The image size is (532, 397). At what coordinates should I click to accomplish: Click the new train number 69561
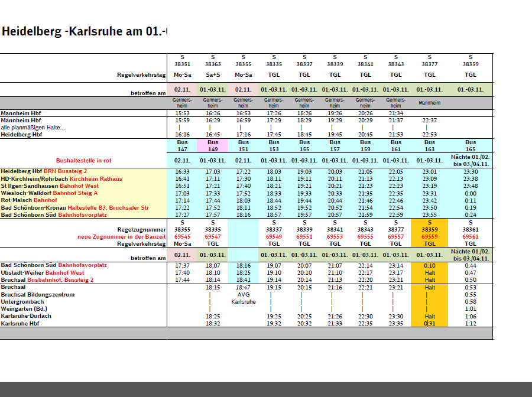471,237
